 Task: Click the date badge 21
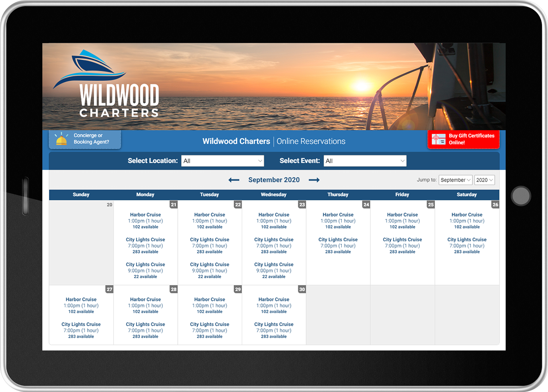(174, 205)
